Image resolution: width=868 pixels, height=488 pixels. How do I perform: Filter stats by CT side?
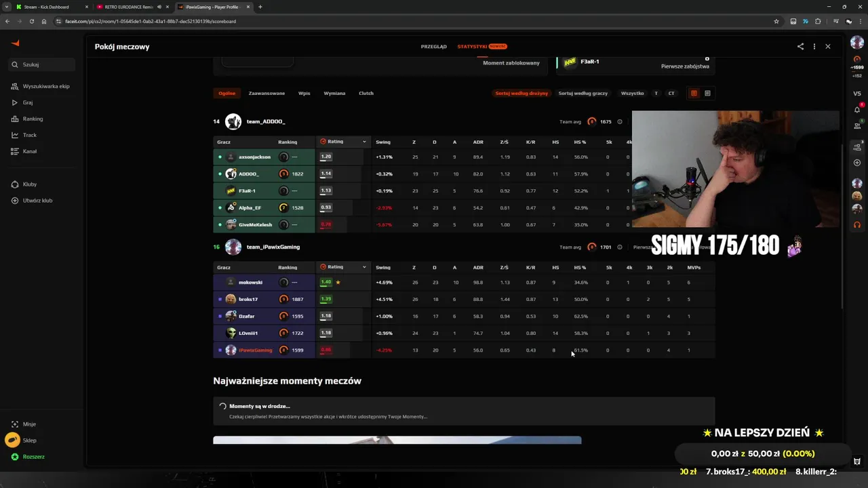671,93
